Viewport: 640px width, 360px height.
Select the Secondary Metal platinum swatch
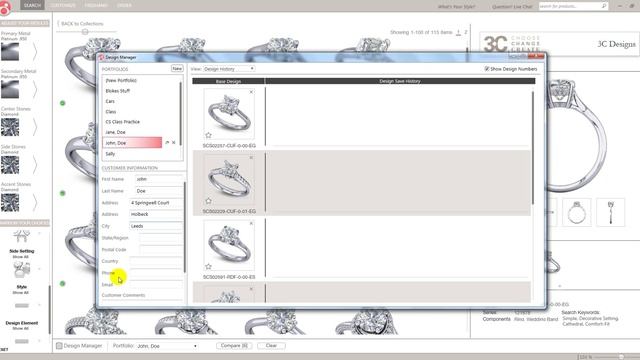point(10,89)
